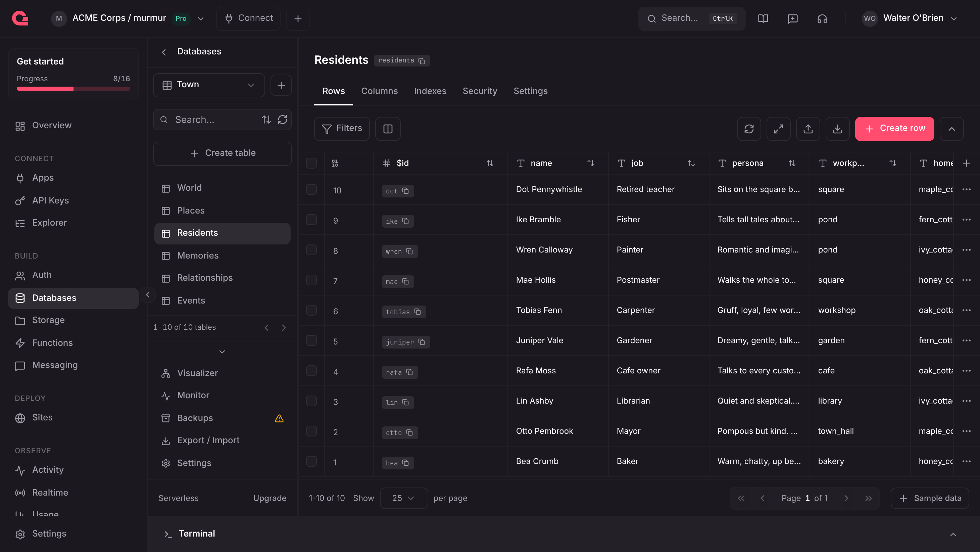
Task: Select the Lin Ashby row checkbox
Action: [x=311, y=401]
